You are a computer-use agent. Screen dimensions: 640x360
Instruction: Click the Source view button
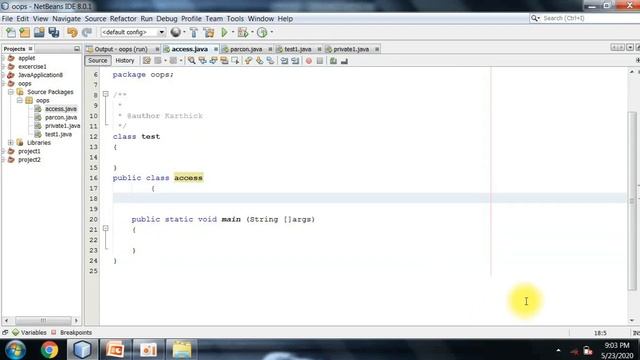(98, 60)
